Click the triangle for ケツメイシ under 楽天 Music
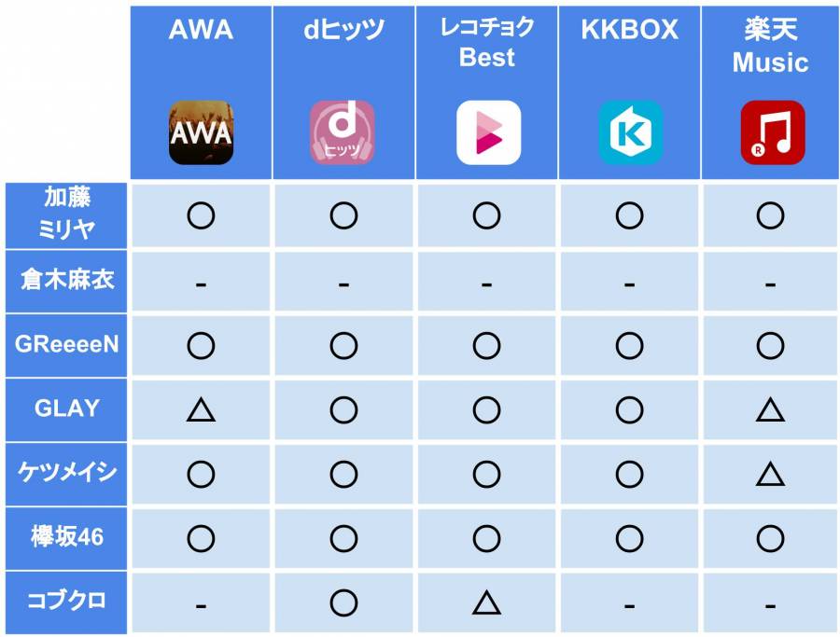The height and width of the screenshot is (637, 840). click(x=770, y=474)
